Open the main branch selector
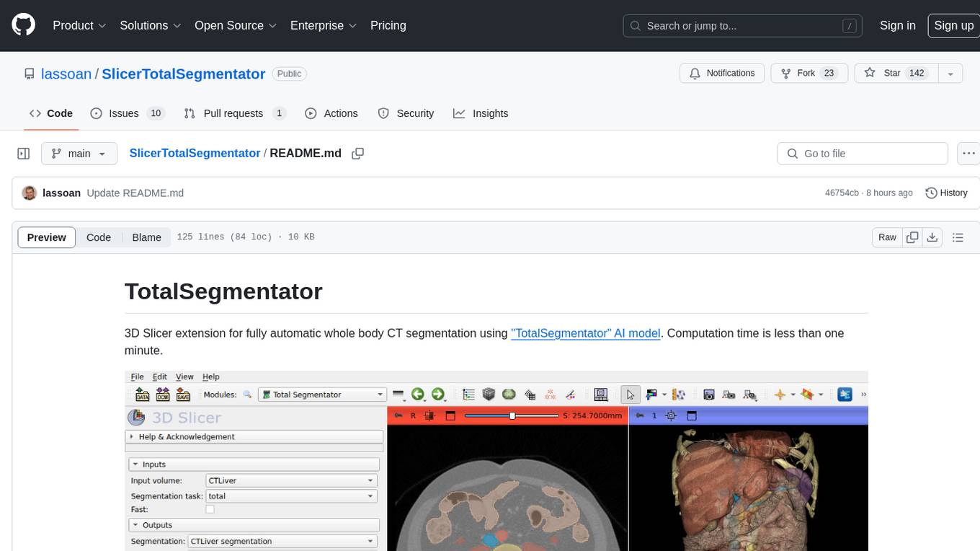 pyautogui.click(x=79, y=154)
